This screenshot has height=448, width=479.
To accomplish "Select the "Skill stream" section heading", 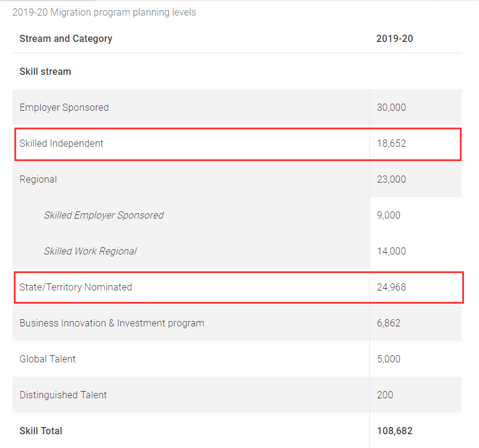I will (x=46, y=71).
